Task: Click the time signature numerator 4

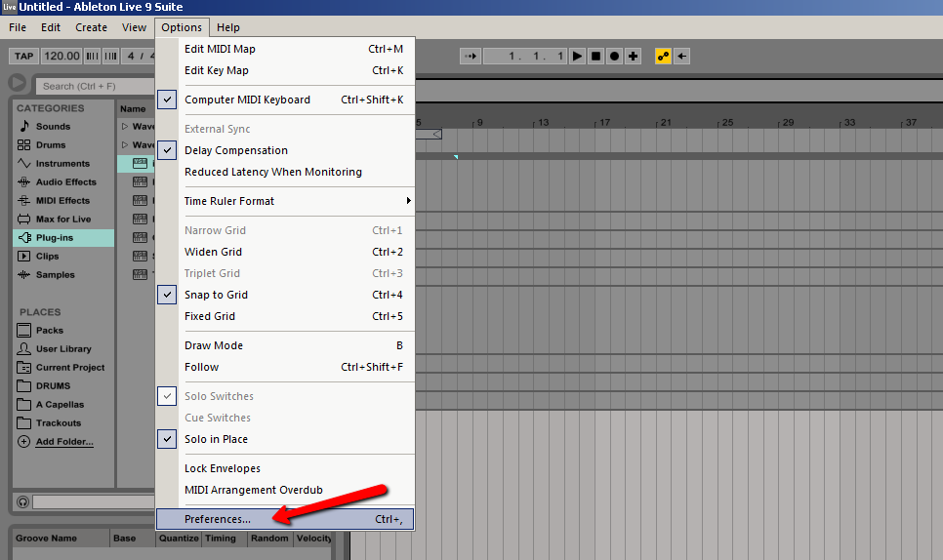Action: 131,56
